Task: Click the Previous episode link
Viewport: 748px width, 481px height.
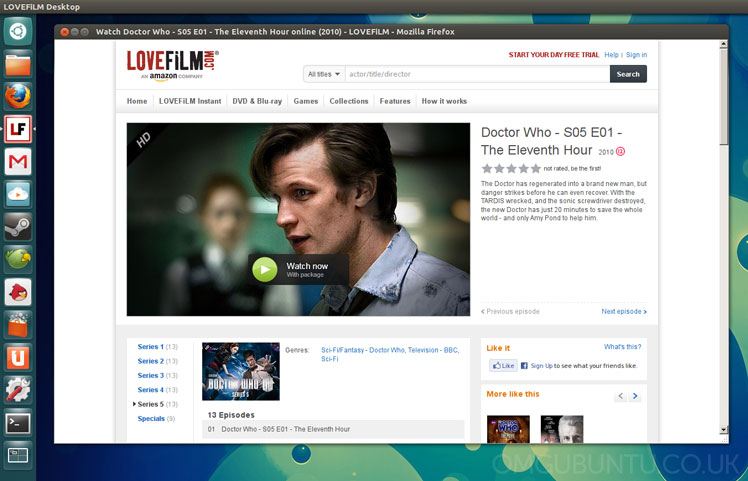Action: [510, 312]
